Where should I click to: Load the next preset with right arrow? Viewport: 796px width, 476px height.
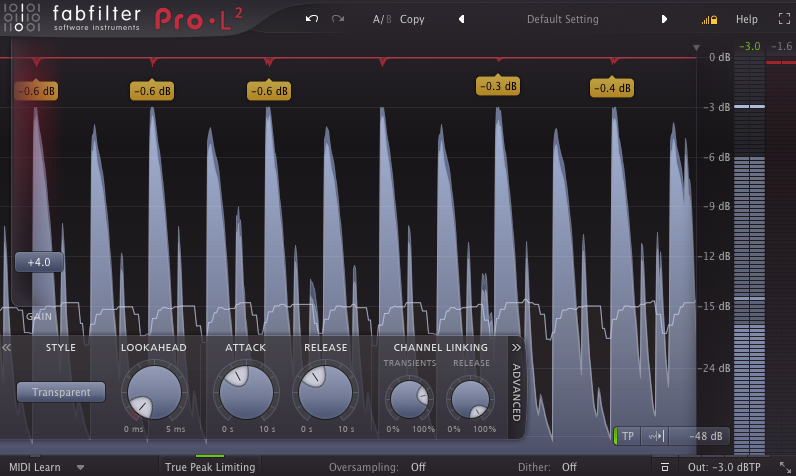[x=664, y=19]
